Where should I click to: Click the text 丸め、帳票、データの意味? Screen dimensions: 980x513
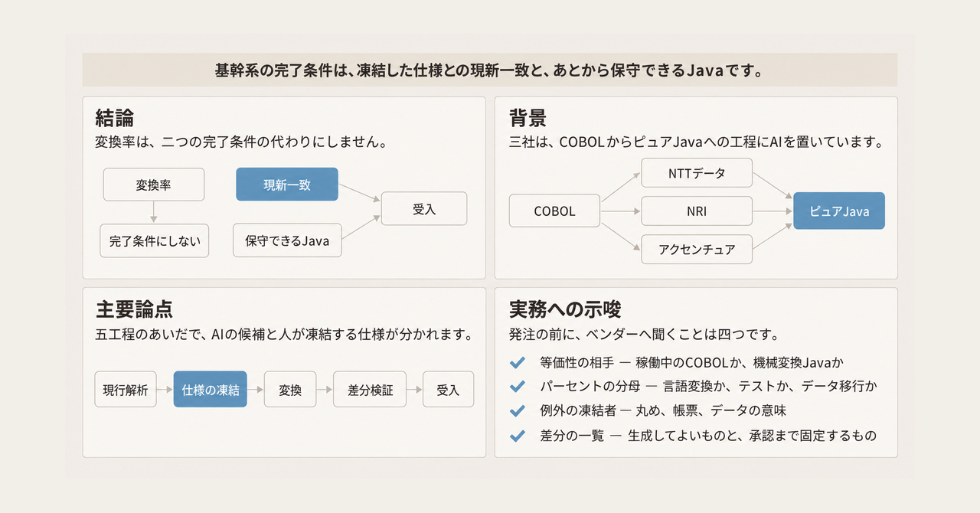[711, 410]
